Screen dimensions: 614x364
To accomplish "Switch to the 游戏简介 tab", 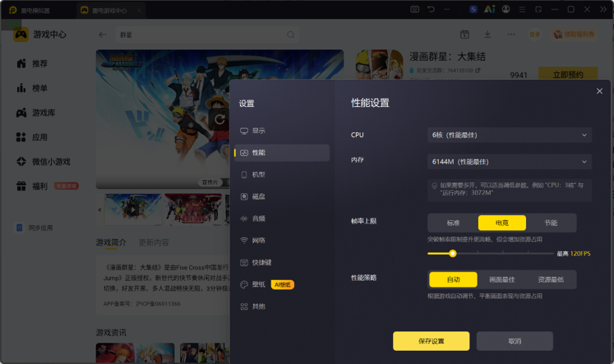I will tap(112, 243).
